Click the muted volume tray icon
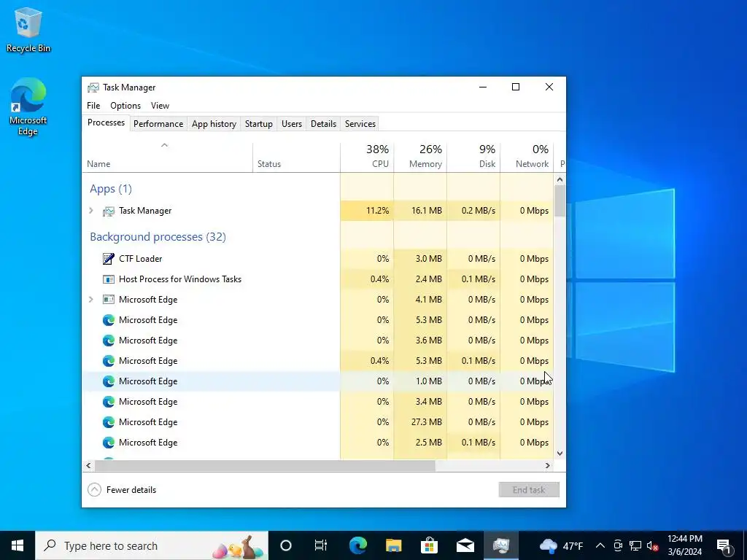 pos(653,545)
